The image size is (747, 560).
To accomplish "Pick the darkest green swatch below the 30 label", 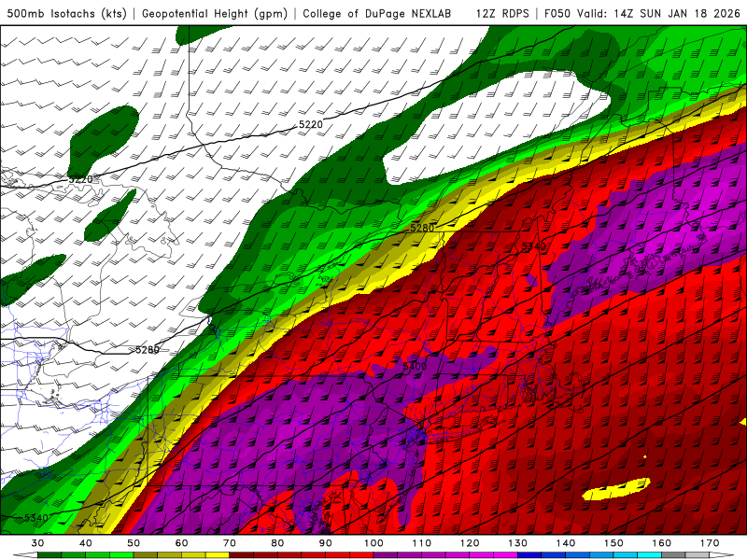I will [x=49, y=555].
